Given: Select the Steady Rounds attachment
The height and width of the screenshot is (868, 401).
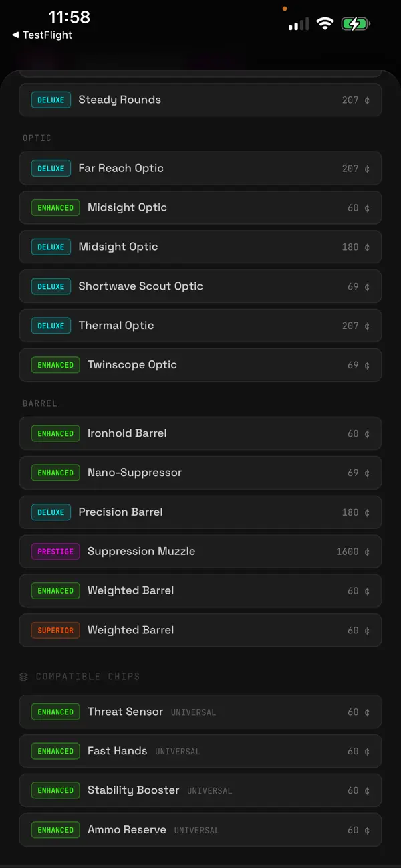Looking at the screenshot, I should (200, 99).
